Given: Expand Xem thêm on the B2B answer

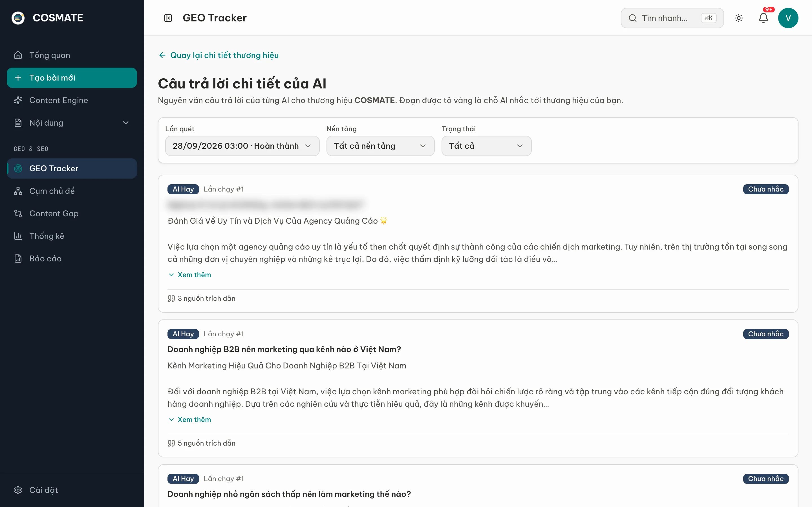Looking at the screenshot, I should coord(189,419).
